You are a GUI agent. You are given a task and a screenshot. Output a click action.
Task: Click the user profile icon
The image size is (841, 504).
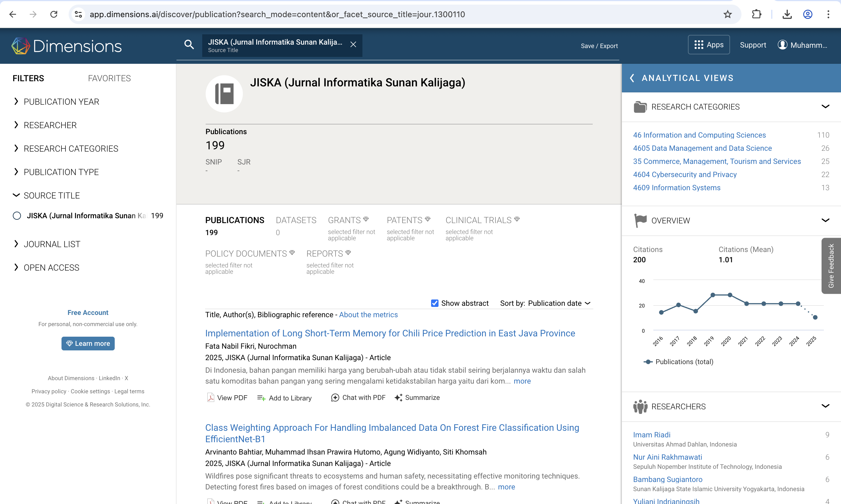coord(782,45)
